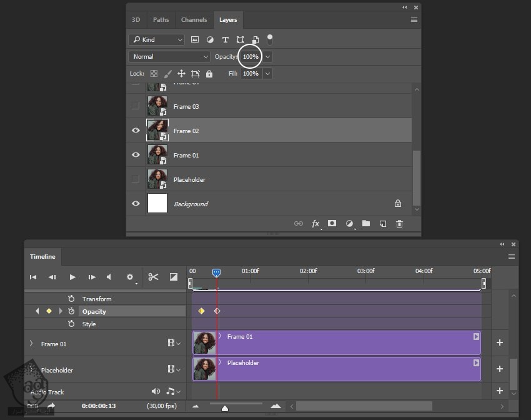531x420 pixels.
Task: Hide the Frame 01 layer
Action: [x=136, y=155]
